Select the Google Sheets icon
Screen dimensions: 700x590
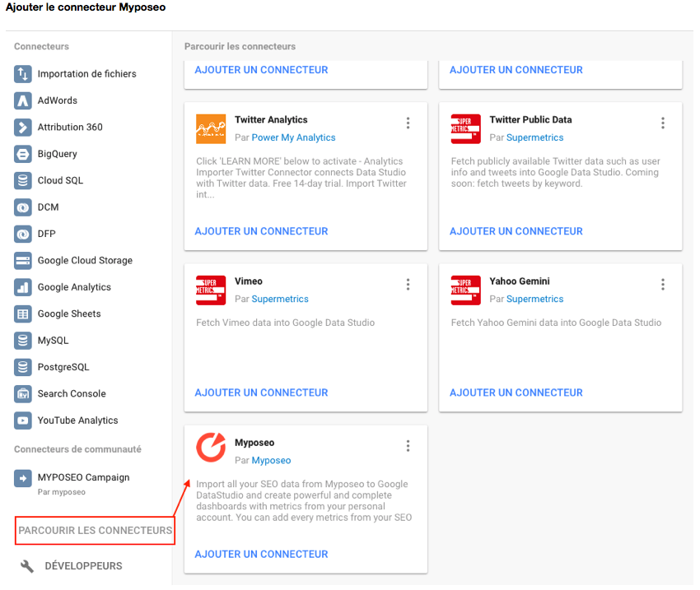point(23,314)
